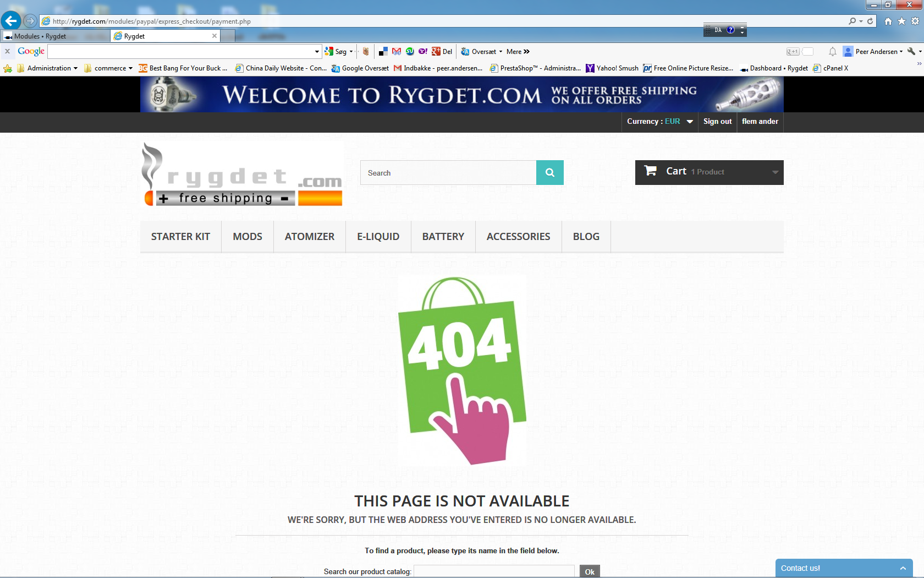
Task: Open the commerce favorites folder
Action: [x=108, y=68]
